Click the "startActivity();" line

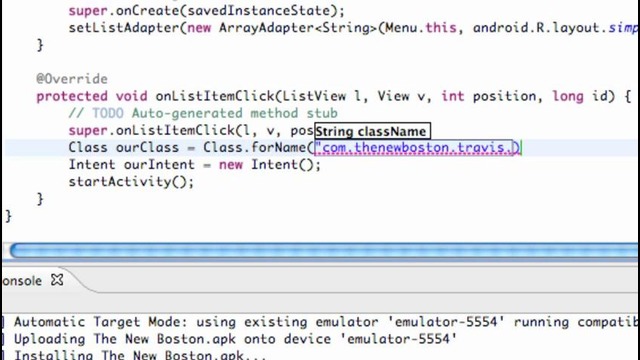(131, 182)
